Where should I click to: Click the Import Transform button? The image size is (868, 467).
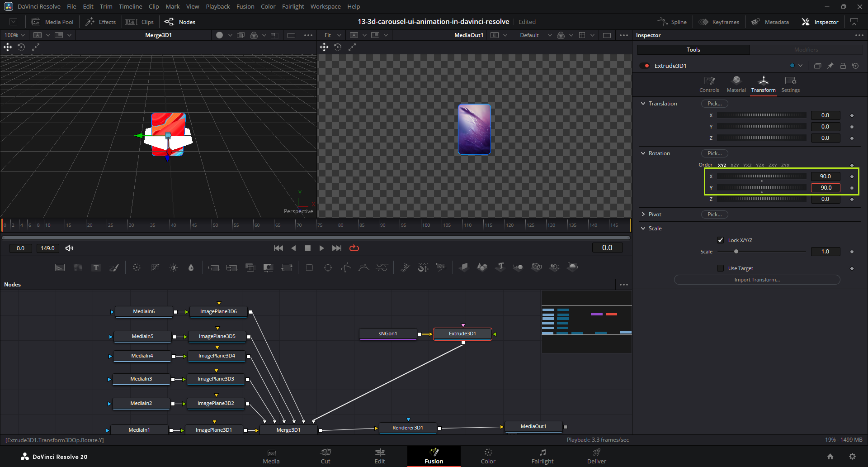pyautogui.click(x=757, y=280)
